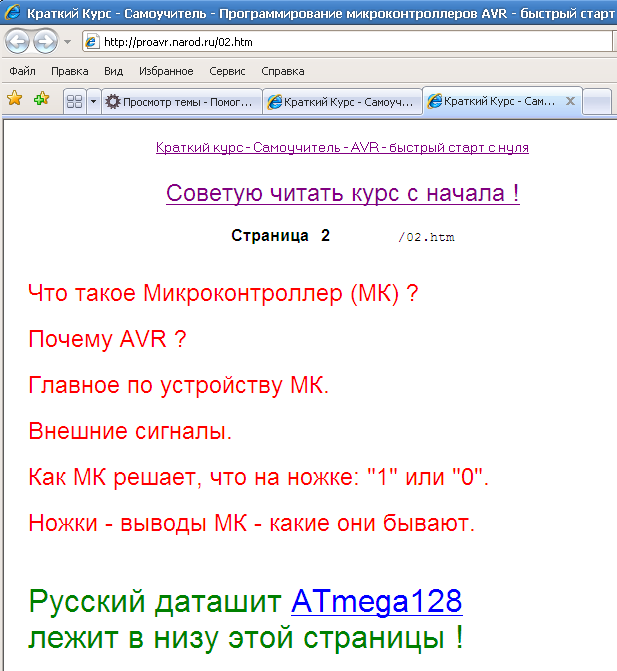Click text Ножки - выводы МК
Screen dimensions: 617x671
[138, 523]
